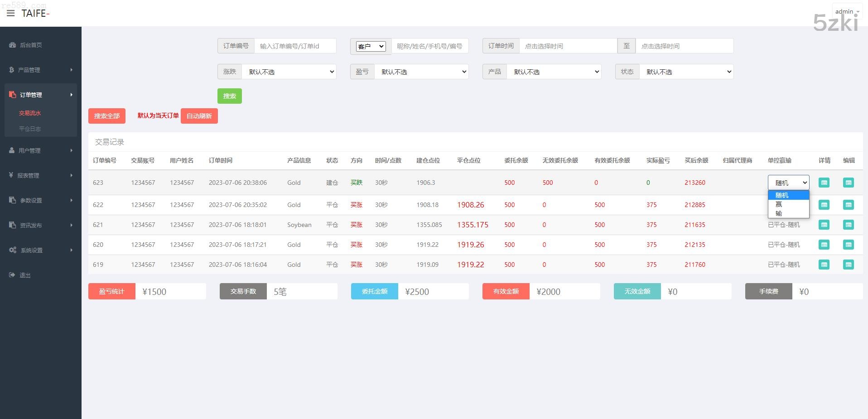Expand 产品管理 sidebar menu
The image size is (868, 419).
click(41, 70)
